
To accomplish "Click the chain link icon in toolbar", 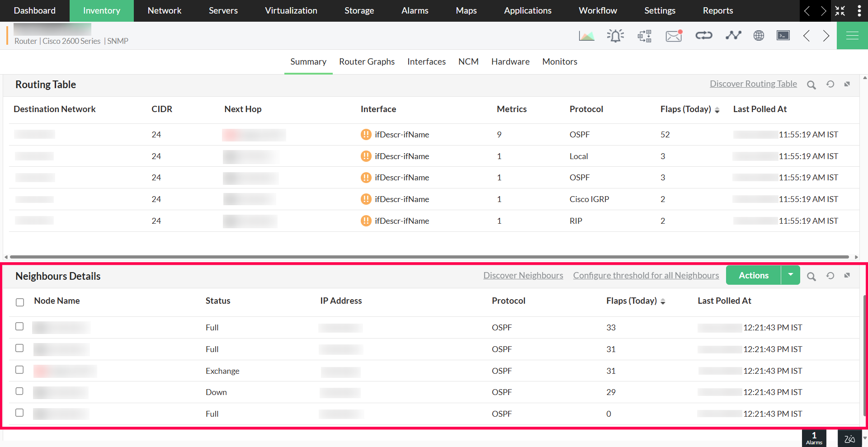I will pos(704,35).
